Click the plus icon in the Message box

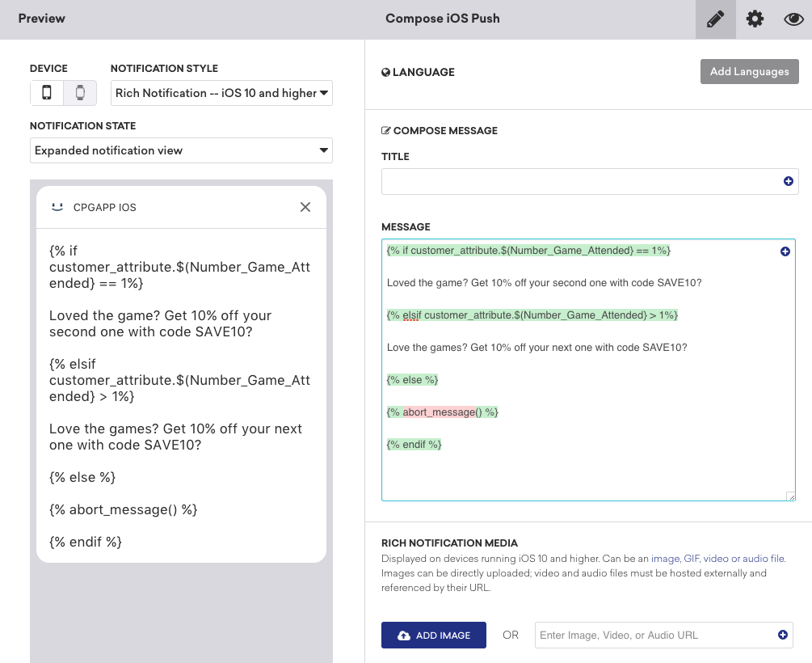[x=785, y=251]
